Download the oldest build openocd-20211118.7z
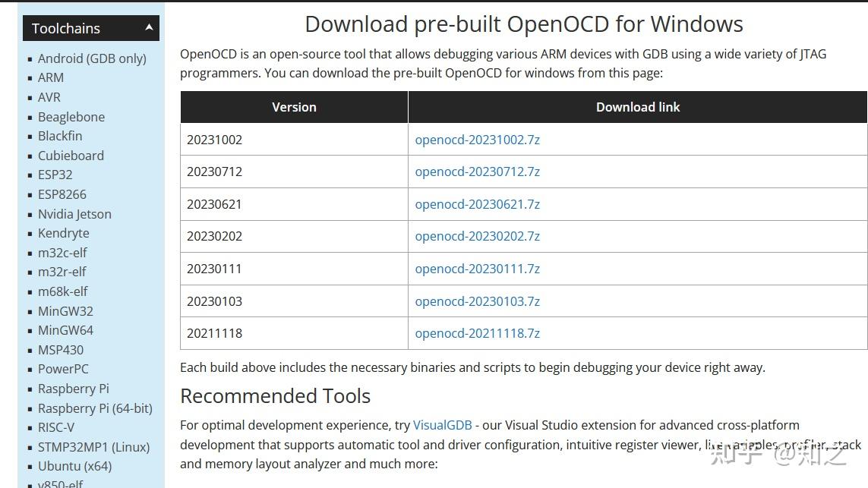This screenshot has width=868, height=488. pos(478,332)
